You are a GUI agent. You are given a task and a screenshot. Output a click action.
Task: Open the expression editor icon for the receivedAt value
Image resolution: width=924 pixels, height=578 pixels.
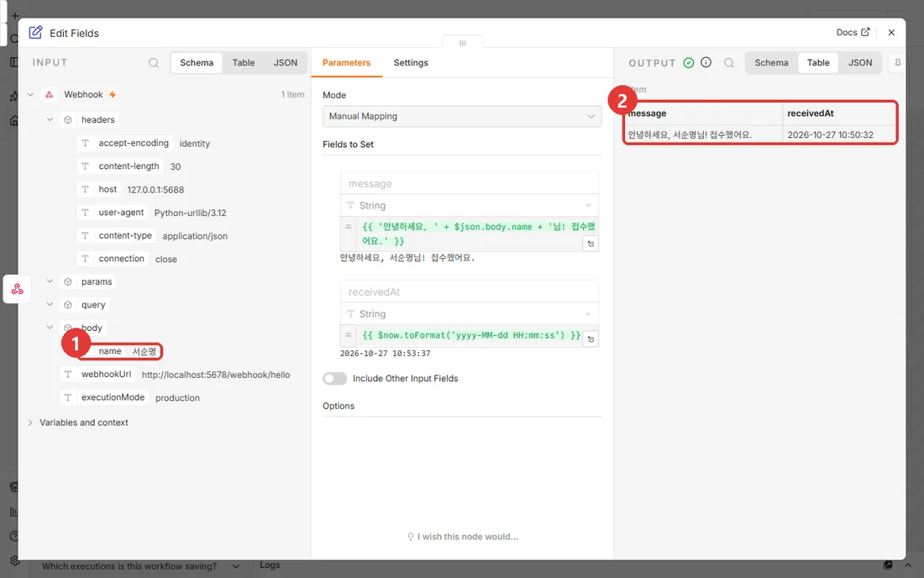coord(591,339)
